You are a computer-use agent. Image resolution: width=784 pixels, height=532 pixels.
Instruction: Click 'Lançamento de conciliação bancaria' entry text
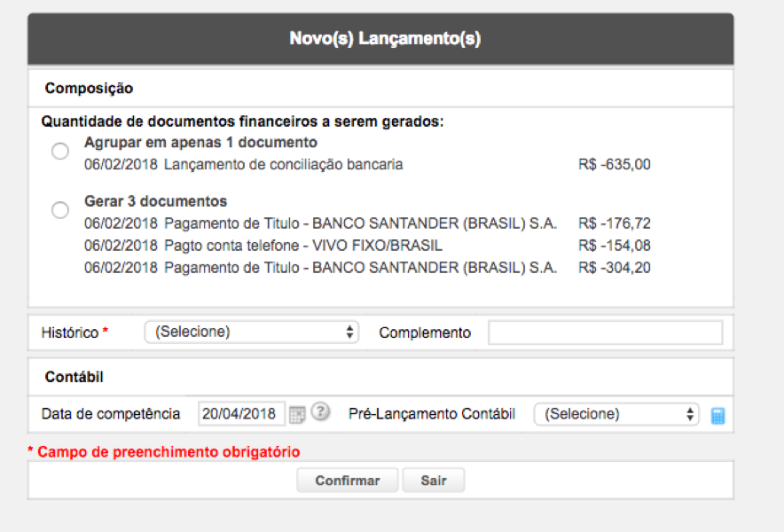[x=284, y=165]
